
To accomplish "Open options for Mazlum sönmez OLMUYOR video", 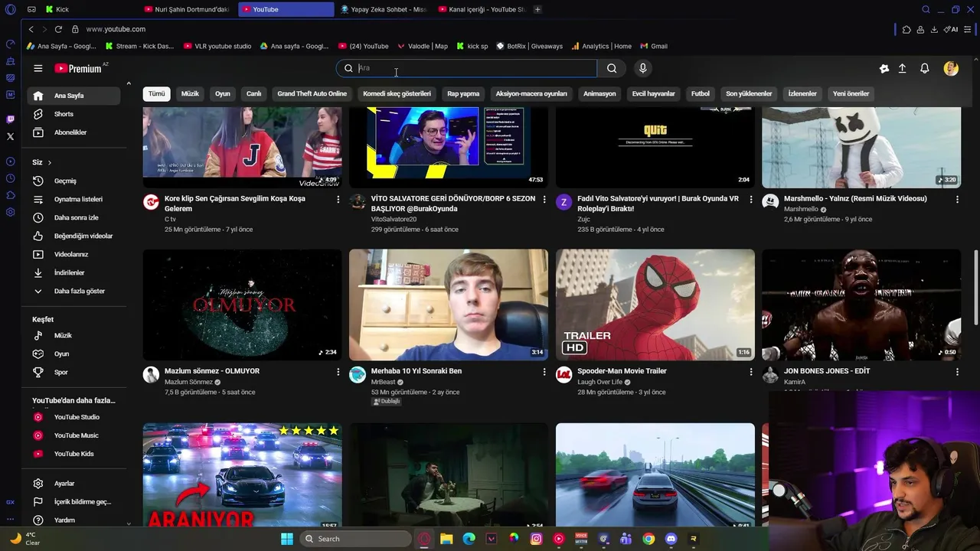I will click(x=338, y=372).
